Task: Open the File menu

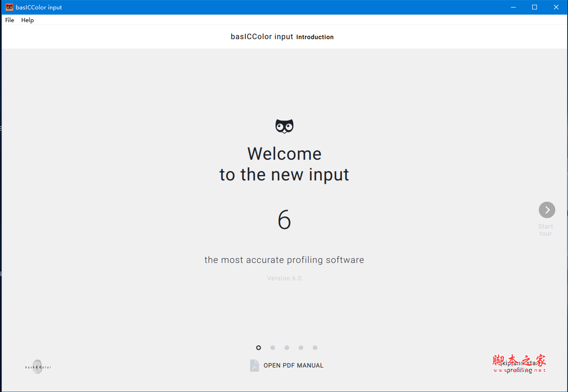Action: coord(10,20)
